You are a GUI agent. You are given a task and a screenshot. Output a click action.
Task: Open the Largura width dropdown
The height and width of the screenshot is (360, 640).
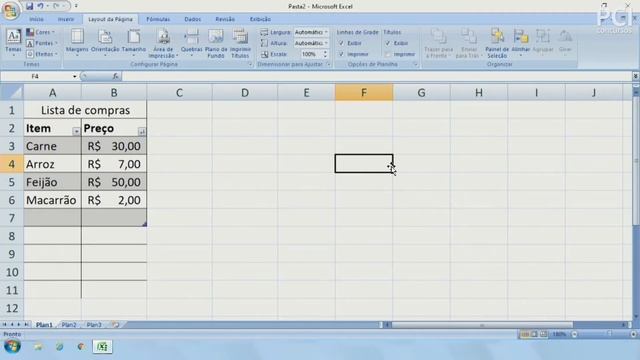326,32
